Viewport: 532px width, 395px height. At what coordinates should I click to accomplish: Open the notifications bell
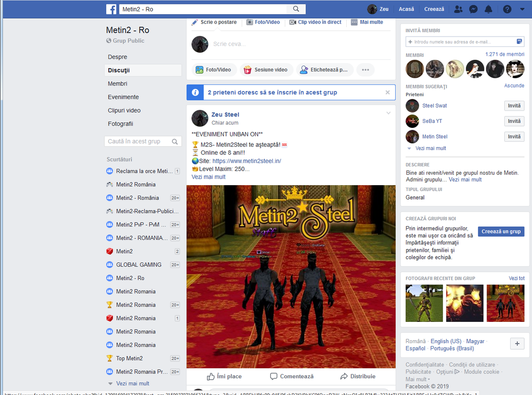[x=488, y=9]
